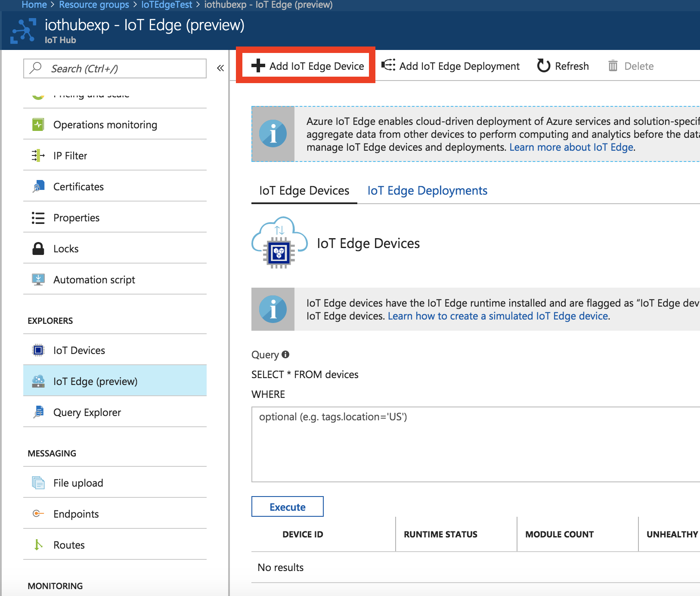Click the trash can Delete icon
The image size is (700, 596).
pyautogui.click(x=613, y=66)
